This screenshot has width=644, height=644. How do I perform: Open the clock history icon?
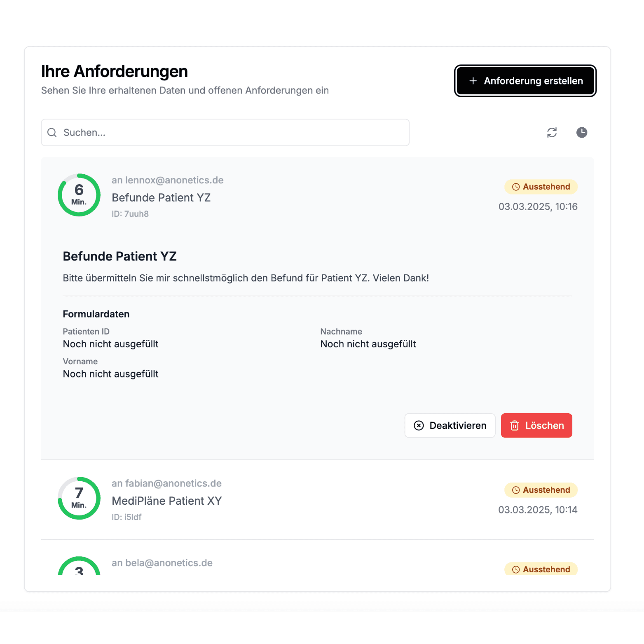(x=581, y=132)
